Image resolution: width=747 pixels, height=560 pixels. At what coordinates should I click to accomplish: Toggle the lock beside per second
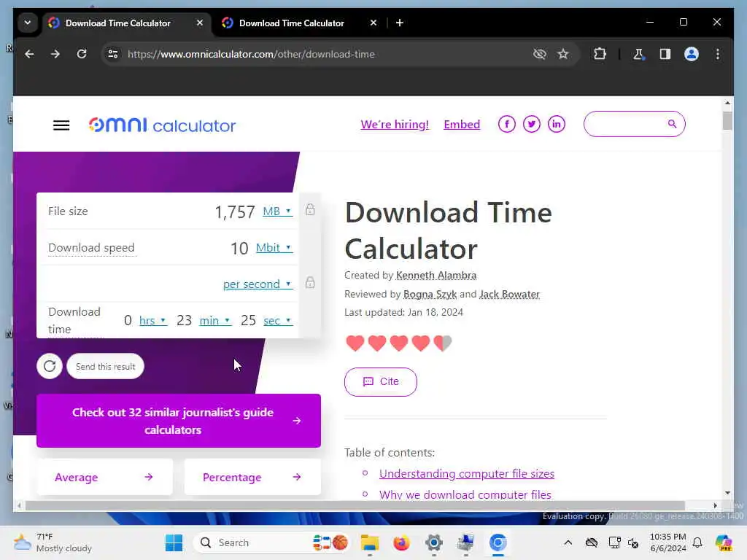click(310, 282)
